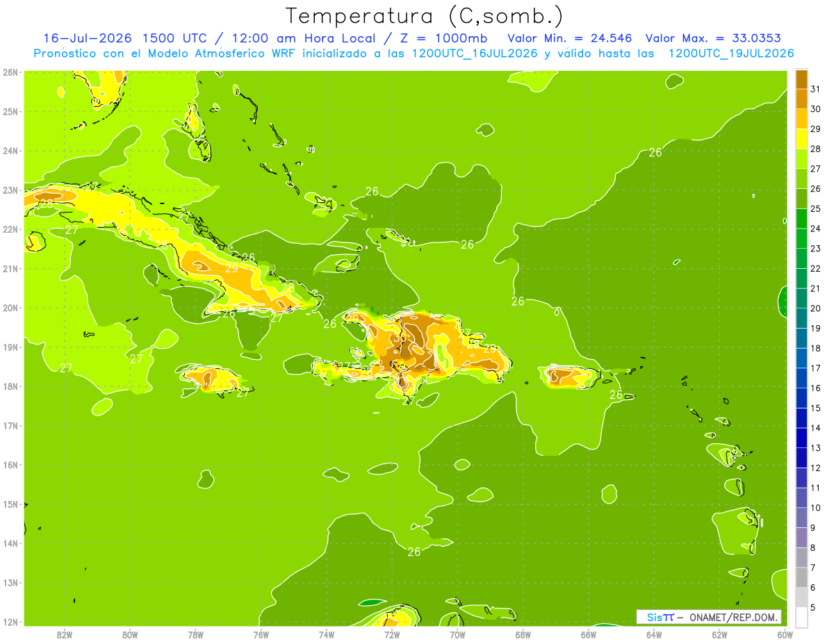
Task: Click the "82W" longitude axis label
Action: point(65,635)
